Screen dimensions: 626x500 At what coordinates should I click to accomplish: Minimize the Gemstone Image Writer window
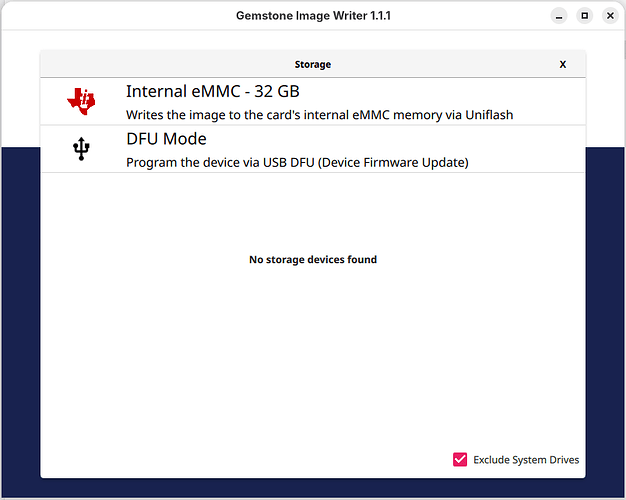tap(559, 16)
